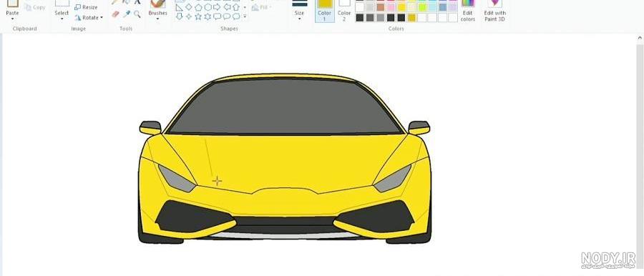
Task: Activate the Color 1 foreground selector
Action: click(324, 11)
